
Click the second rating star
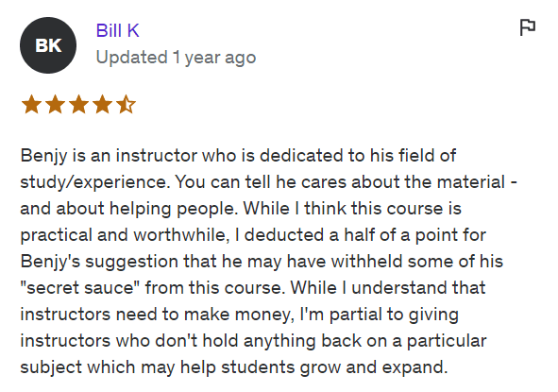pyautogui.click(x=55, y=104)
